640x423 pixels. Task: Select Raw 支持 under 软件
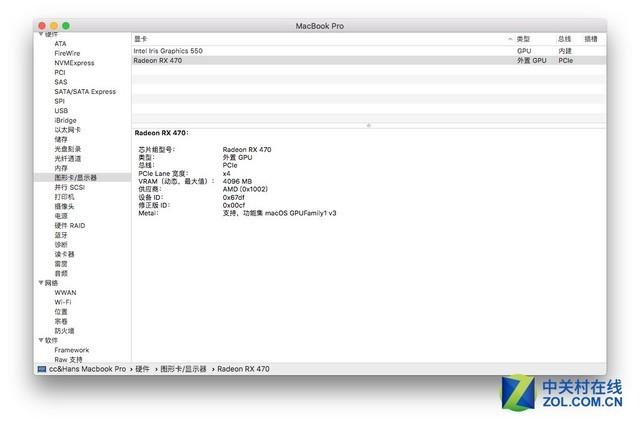point(68,359)
